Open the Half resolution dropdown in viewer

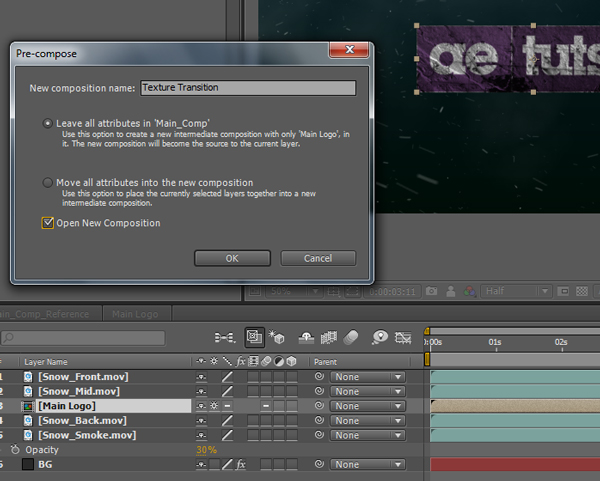(x=515, y=291)
